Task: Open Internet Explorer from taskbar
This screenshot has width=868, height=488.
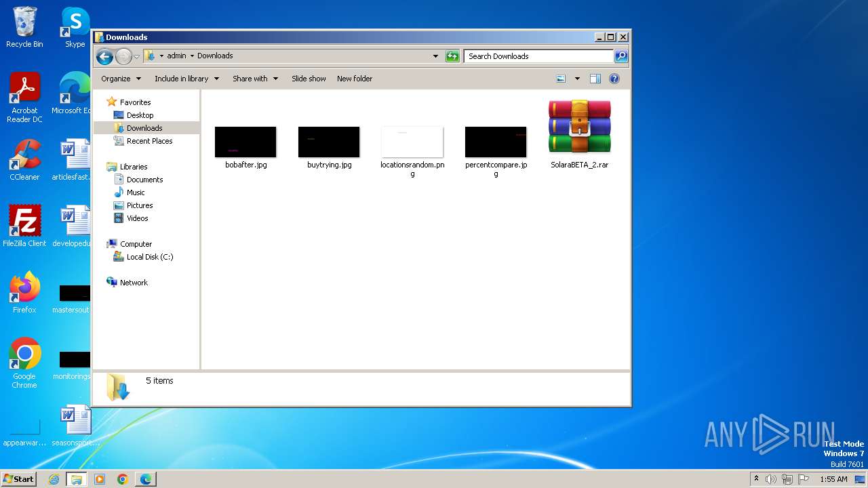Action: (54, 479)
